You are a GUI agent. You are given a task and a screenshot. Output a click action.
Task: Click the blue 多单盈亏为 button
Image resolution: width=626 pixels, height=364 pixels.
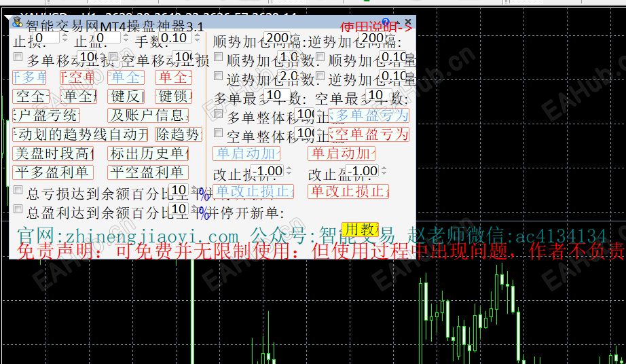pyautogui.click(x=369, y=115)
